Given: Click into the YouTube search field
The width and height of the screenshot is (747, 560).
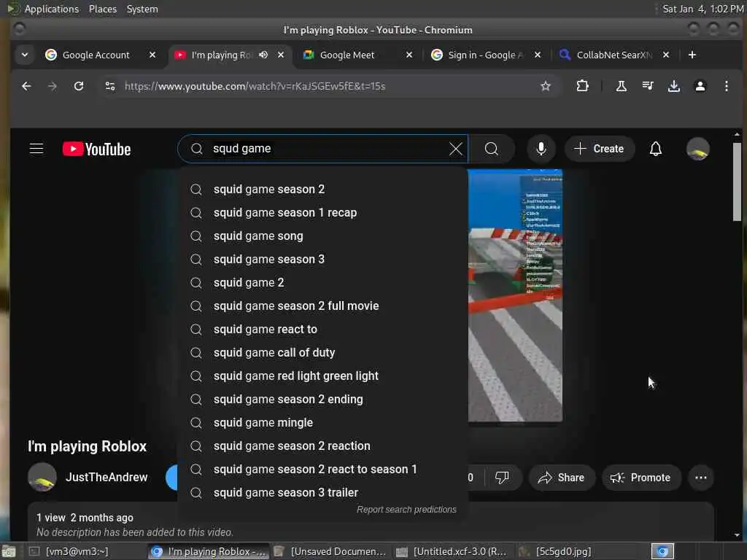Looking at the screenshot, I should [324, 149].
